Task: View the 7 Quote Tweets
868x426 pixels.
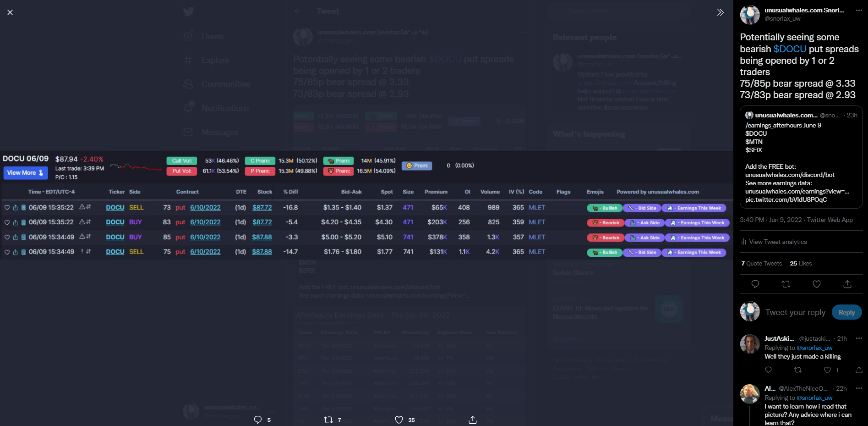Action: tap(761, 264)
